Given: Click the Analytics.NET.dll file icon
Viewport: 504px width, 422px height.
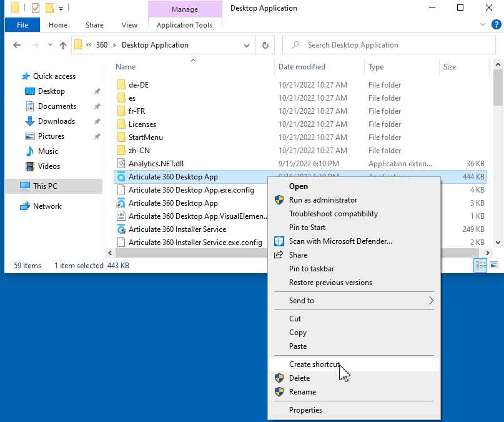Looking at the screenshot, I should coord(121,163).
